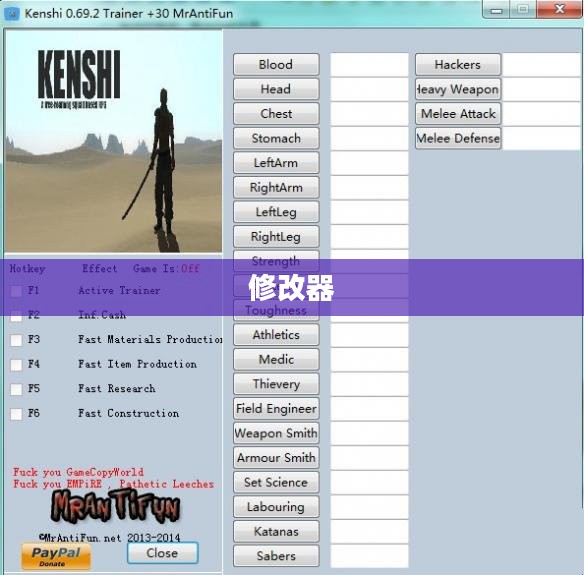Click the Weapon Smith button

(276, 433)
